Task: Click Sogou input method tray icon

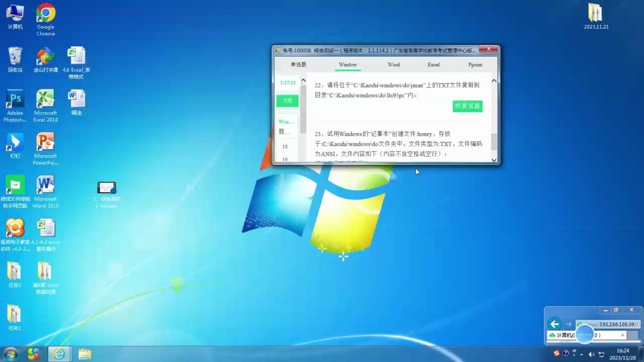Action: 556,353
